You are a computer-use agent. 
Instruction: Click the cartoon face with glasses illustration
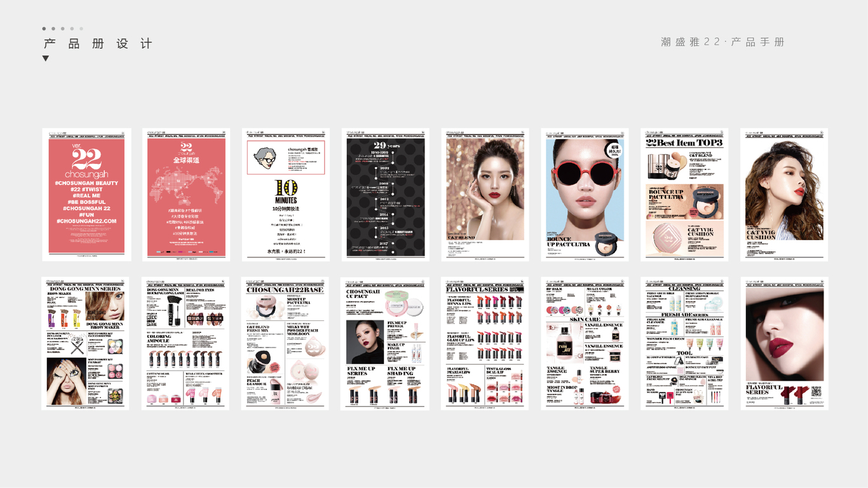tap(265, 158)
